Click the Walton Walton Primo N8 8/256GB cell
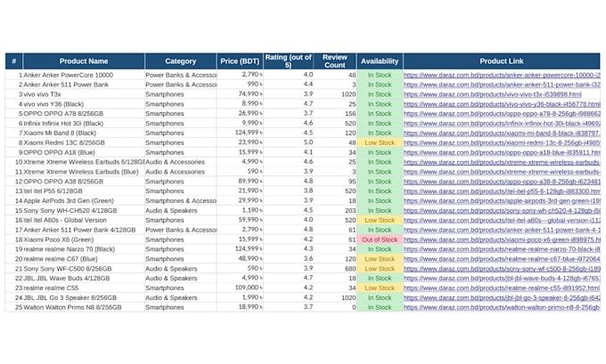 (84, 308)
